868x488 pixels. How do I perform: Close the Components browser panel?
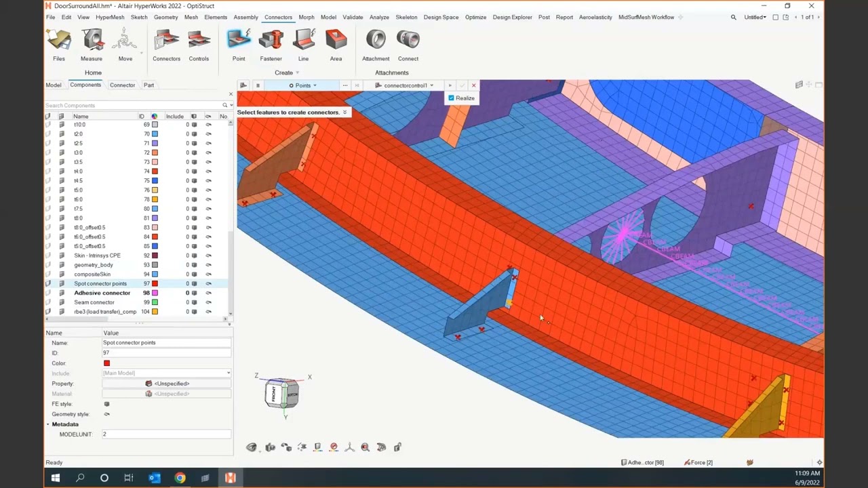[231, 94]
